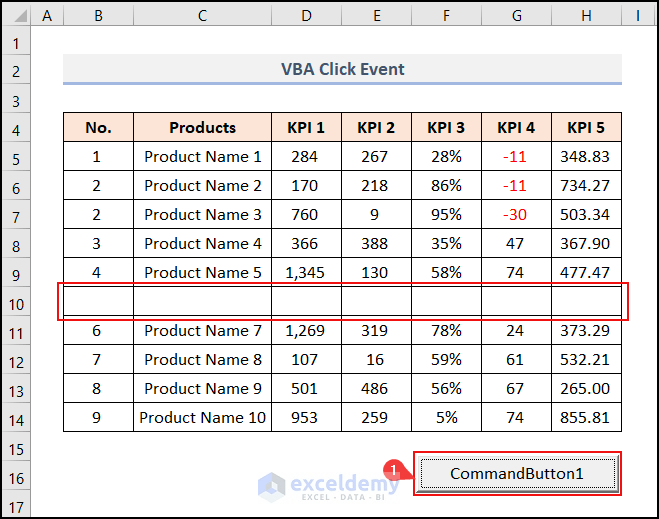Select the 'Product Name 4' cell
The image size is (659, 519).
pyautogui.click(x=202, y=243)
